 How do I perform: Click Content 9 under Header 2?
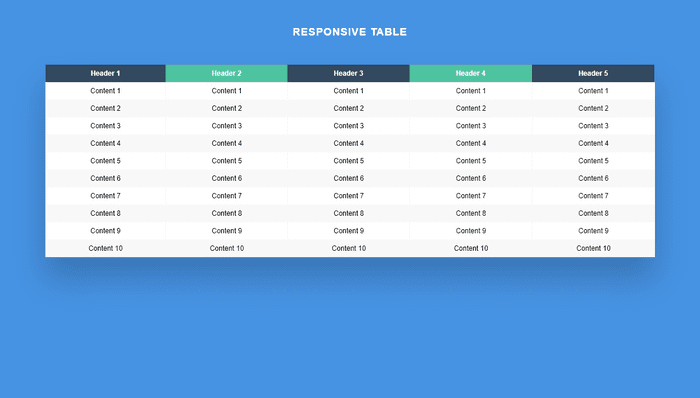tap(227, 231)
